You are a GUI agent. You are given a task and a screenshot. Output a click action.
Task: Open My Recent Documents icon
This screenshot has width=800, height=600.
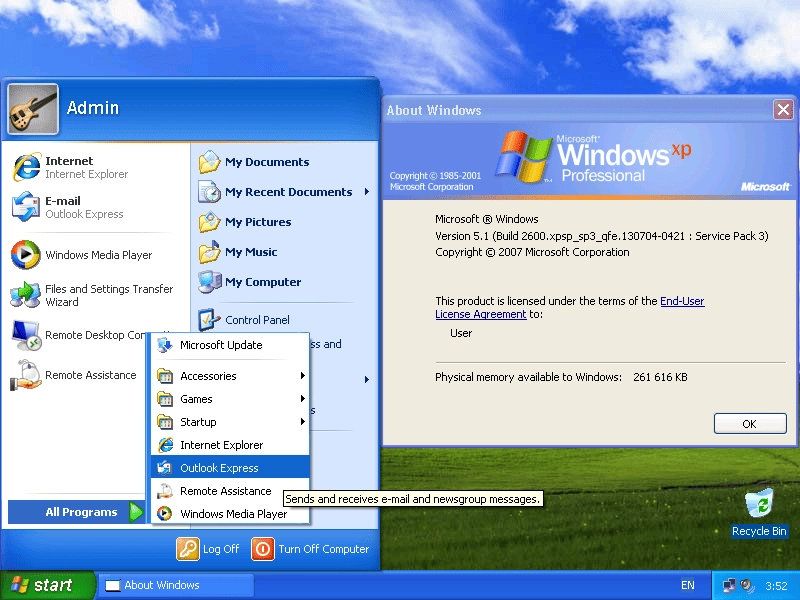[209, 192]
